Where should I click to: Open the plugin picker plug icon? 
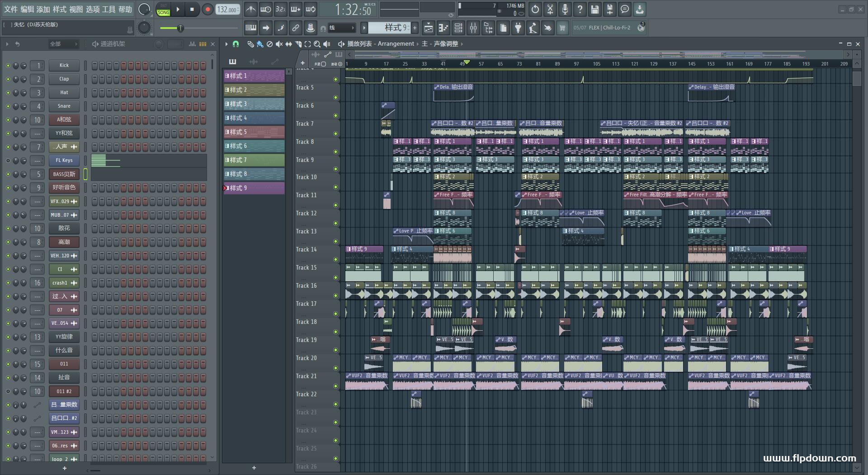(x=518, y=28)
